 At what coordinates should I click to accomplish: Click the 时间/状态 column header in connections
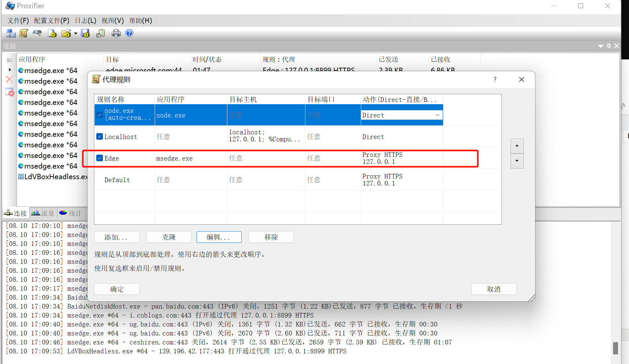(x=225, y=59)
